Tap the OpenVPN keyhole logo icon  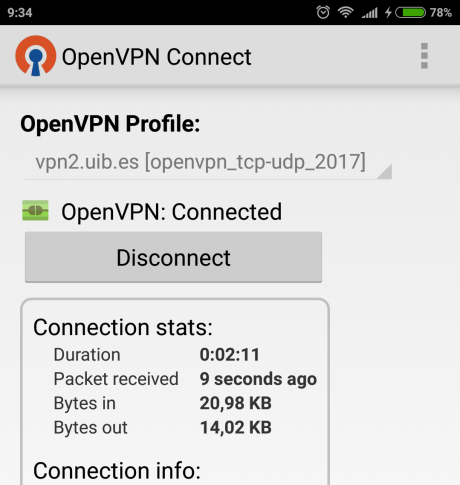(x=36, y=56)
